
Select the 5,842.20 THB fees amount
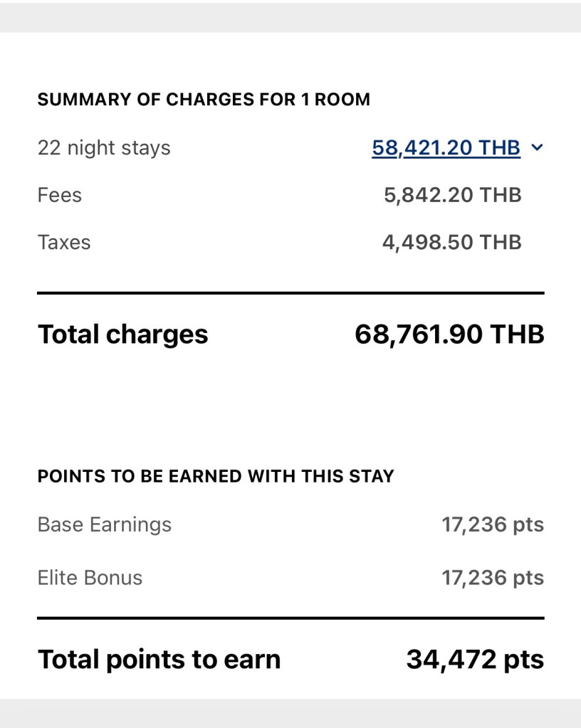[452, 195]
